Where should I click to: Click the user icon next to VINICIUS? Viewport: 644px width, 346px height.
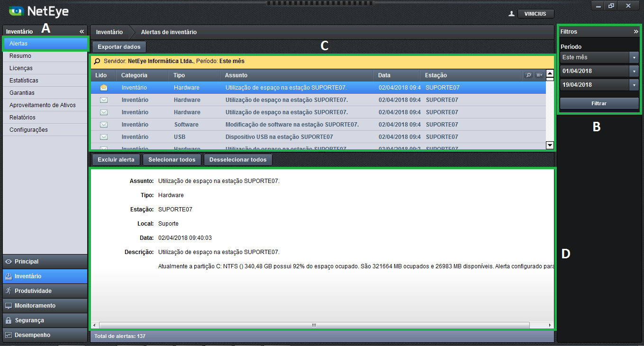pos(511,14)
